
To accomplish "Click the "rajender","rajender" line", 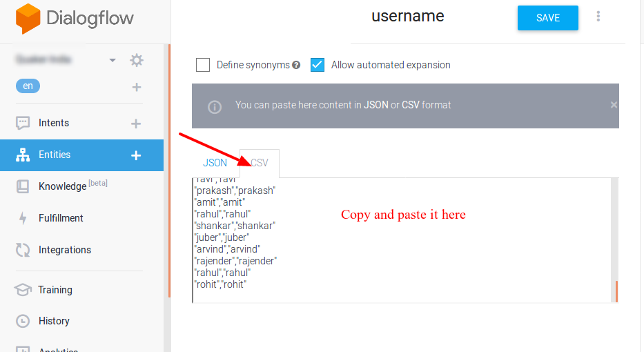I will [x=236, y=261].
